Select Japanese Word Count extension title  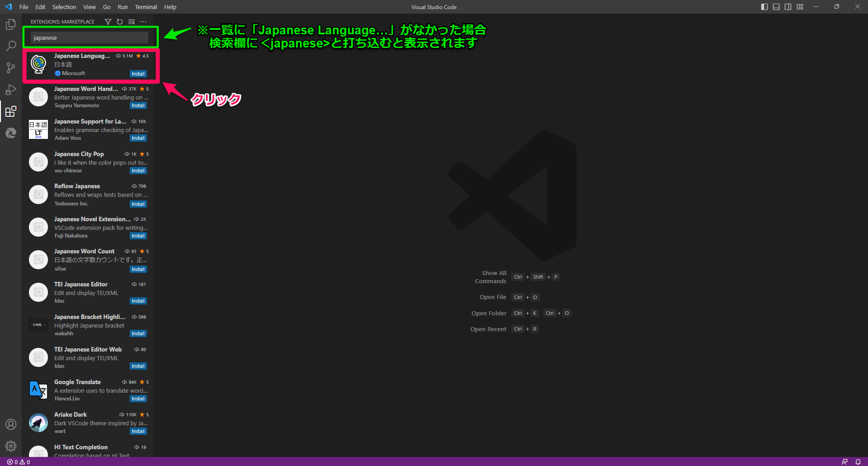pyautogui.click(x=85, y=251)
